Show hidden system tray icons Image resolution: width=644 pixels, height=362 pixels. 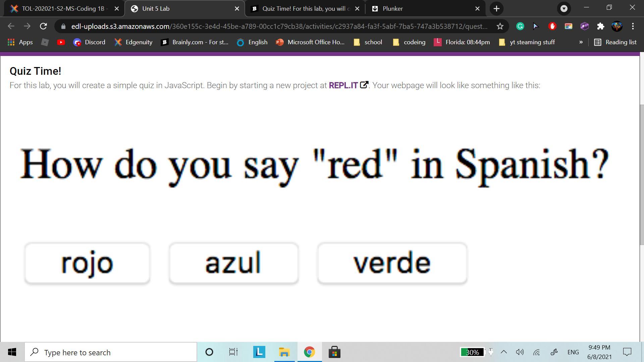point(503,352)
